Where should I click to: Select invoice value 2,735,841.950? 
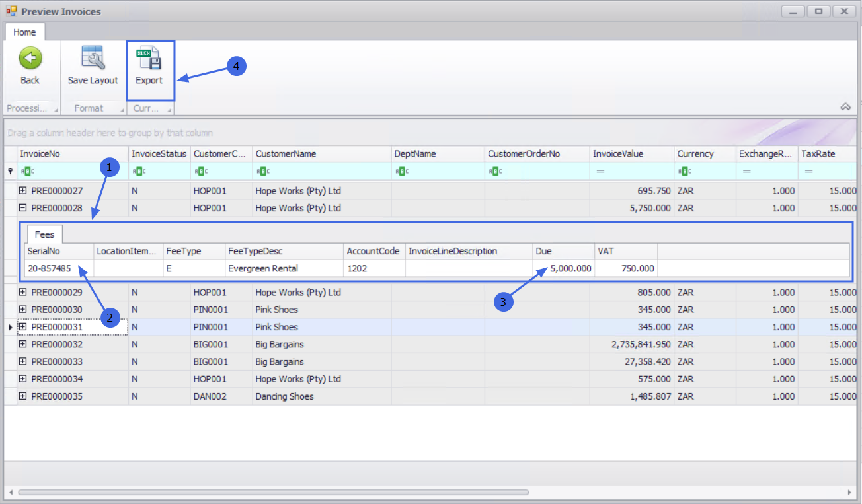632,344
